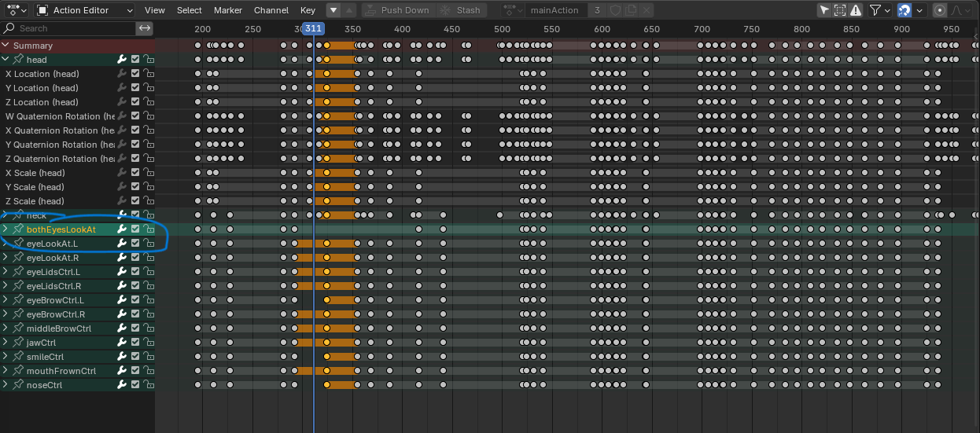
Task: Click the current frame 311 playhead marker
Action: pos(313,28)
